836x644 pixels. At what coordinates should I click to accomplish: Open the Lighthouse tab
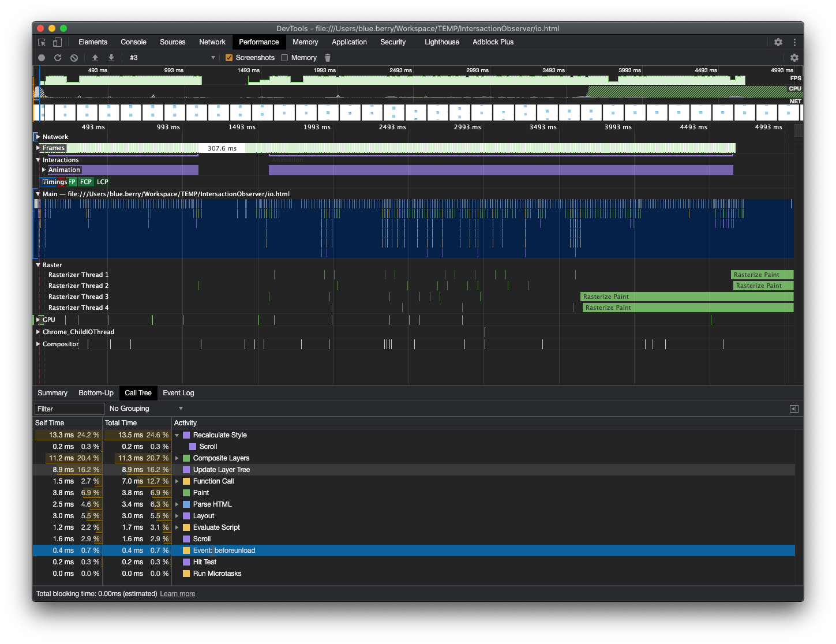point(442,42)
